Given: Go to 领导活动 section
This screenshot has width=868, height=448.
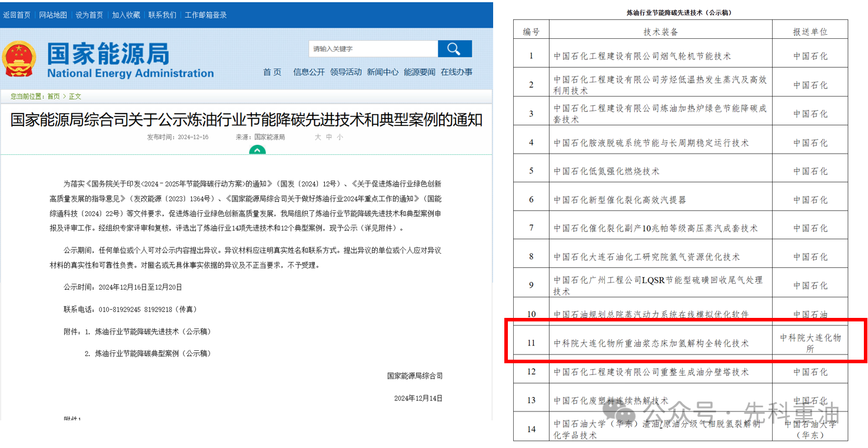Looking at the screenshot, I should (346, 72).
